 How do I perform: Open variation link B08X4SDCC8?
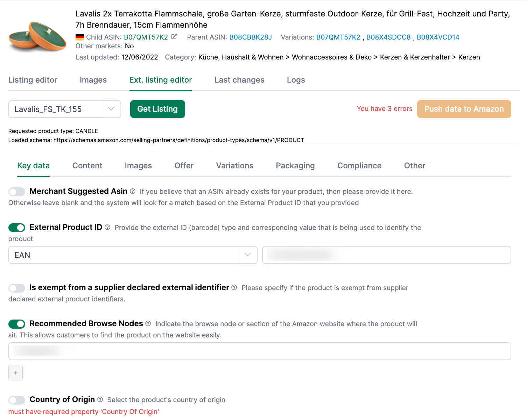coord(388,37)
